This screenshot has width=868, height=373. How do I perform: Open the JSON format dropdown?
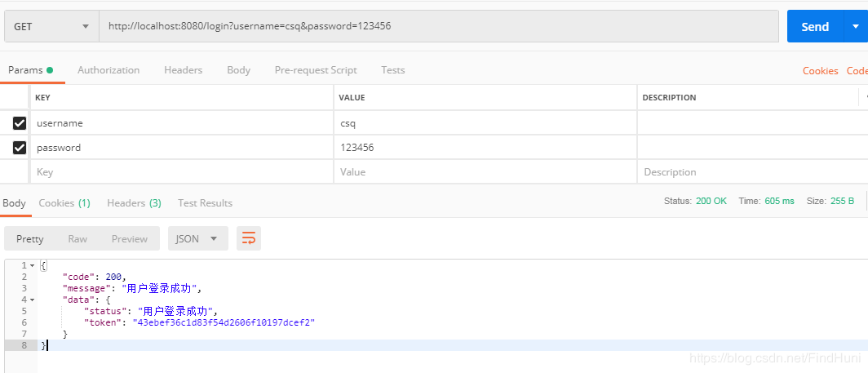(197, 239)
